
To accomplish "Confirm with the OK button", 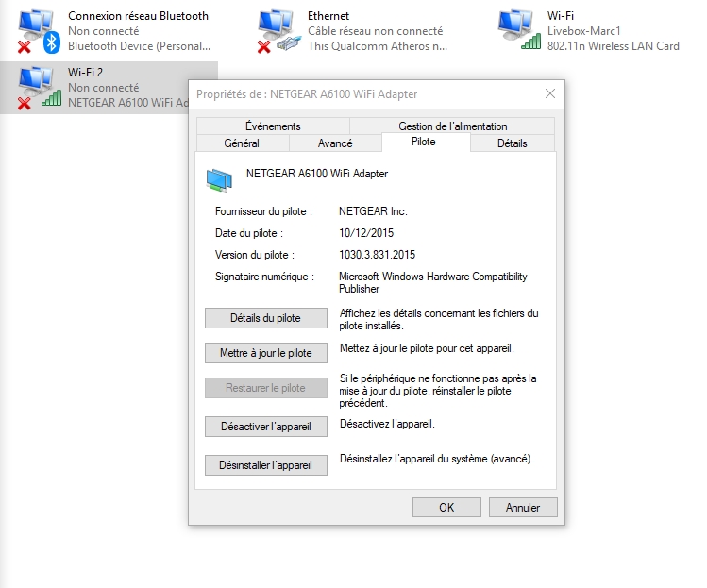I will click(446, 507).
